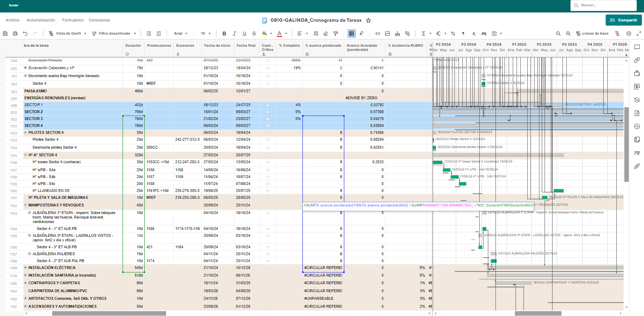Collapse PILOTES SECTOR 4 group
644x316 pixels.
(25, 132)
